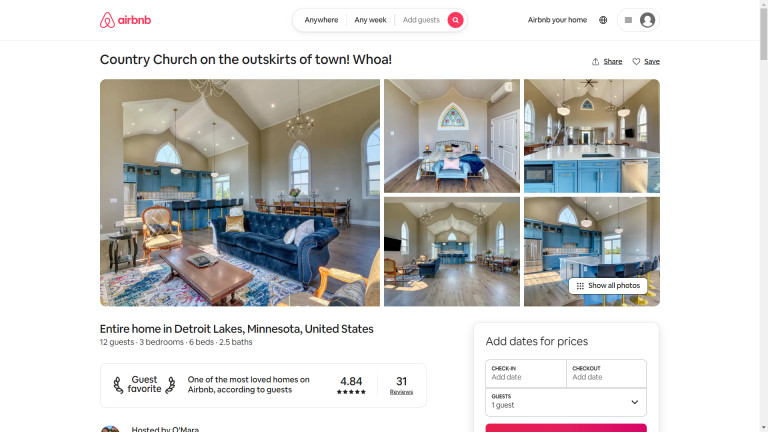The image size is (768, 432).
Task: Click the Check-in date field
Action: coord(526,373)
